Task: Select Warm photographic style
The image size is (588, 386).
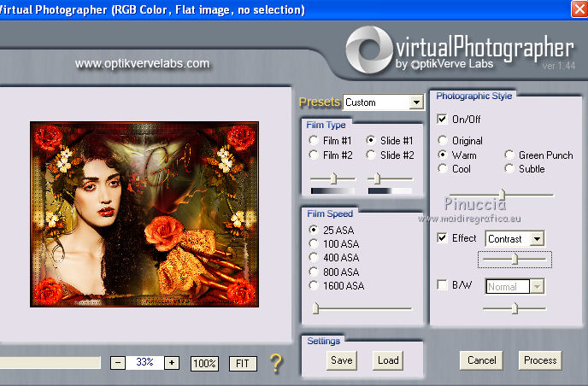Action: tap(443, 155)
